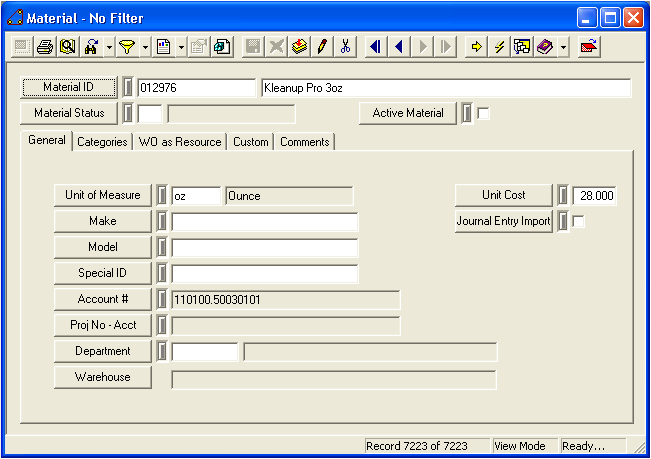Click the Account number field 110100.50030101
The image size is (651, 459).
pos(286,300)
